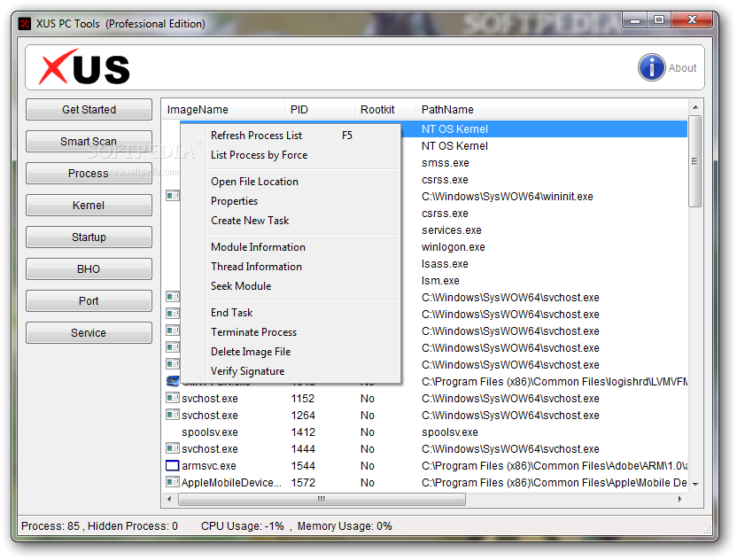The image size is (737, 560).
Task: Click the CPU Usage status text
Action: click(x=243, y=525)
